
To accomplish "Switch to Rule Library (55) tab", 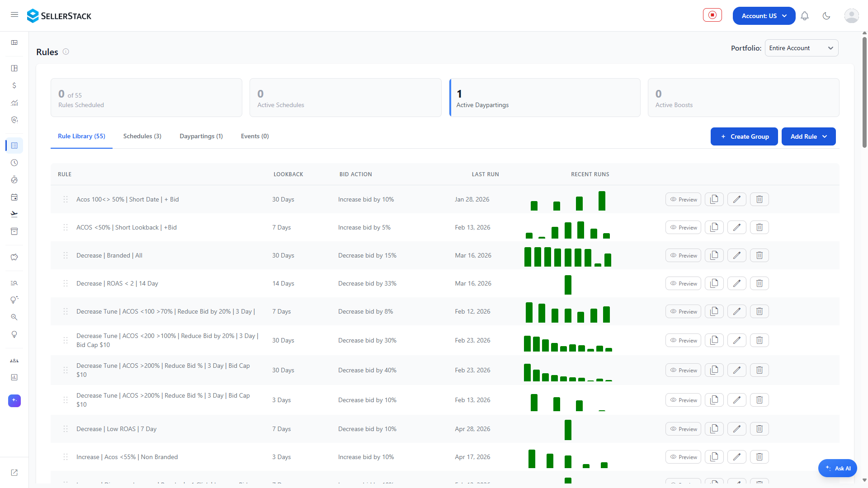I will tap(81, 136).
